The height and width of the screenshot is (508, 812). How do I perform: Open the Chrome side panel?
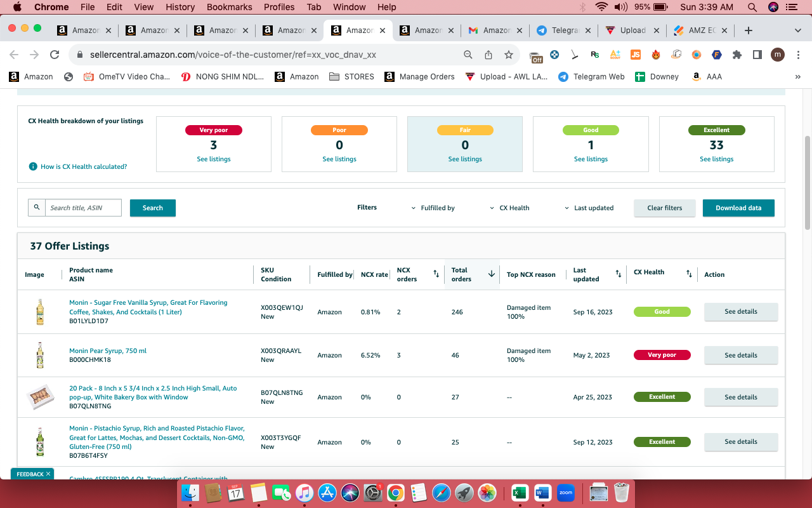pos(757,55)
